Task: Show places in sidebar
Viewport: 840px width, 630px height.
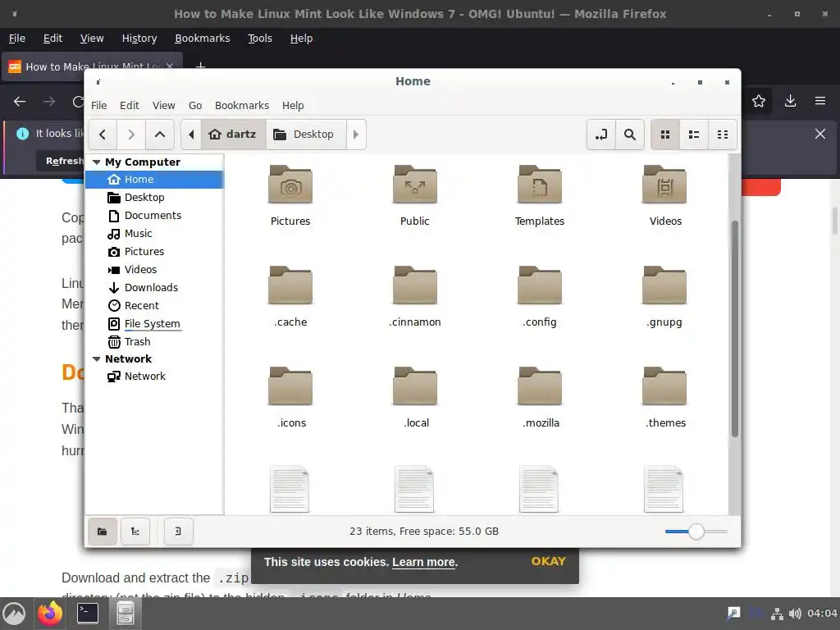Action: point(103,532)
